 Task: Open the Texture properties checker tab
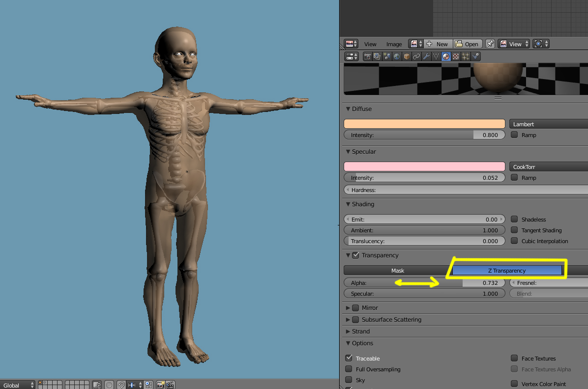click(456, 56)
